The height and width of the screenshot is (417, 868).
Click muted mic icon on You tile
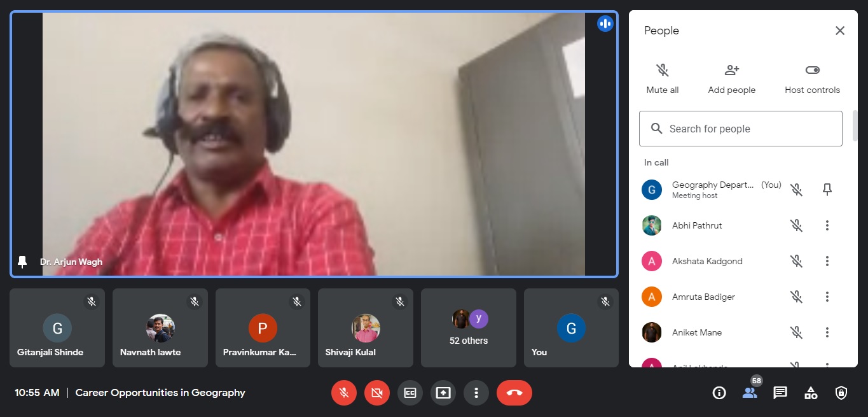[605, 302]
